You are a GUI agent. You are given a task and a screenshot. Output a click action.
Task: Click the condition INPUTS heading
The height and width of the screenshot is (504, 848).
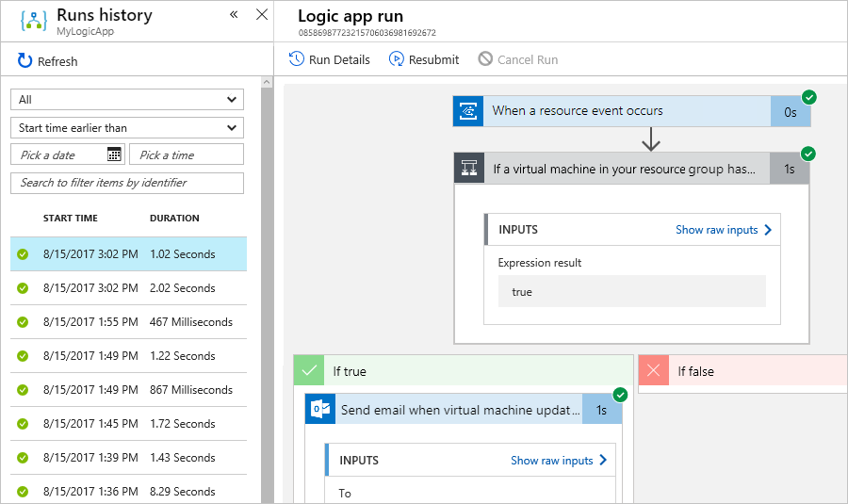[518, 229]
